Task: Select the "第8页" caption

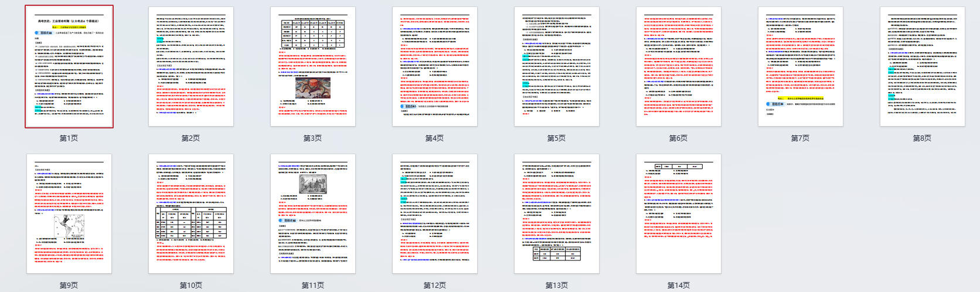Action: click(x=923, y=138)
